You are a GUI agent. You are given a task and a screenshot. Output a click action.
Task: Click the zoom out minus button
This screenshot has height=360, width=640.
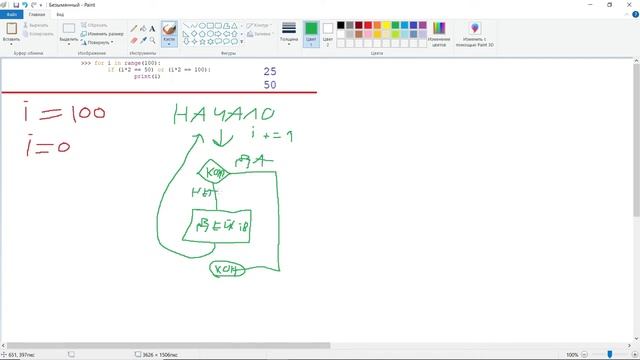coord(584,355)
